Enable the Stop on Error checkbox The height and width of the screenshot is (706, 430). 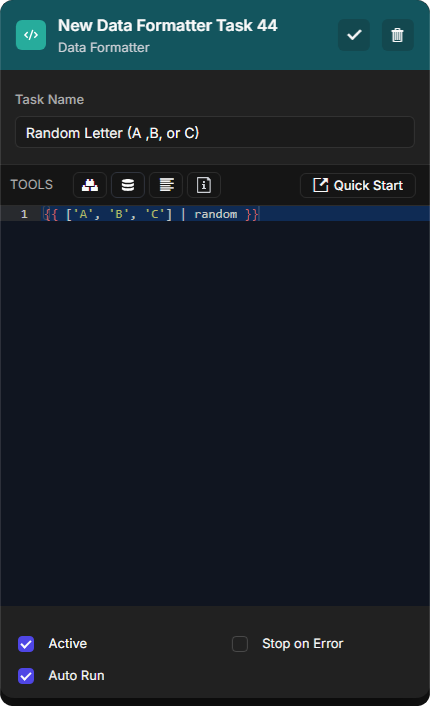coord(240,644)
